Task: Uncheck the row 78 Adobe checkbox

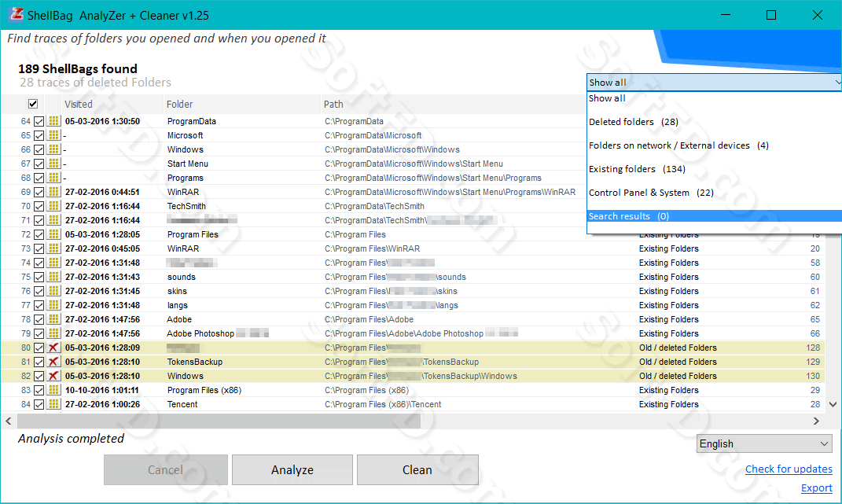Action: (x=39, y=319)
